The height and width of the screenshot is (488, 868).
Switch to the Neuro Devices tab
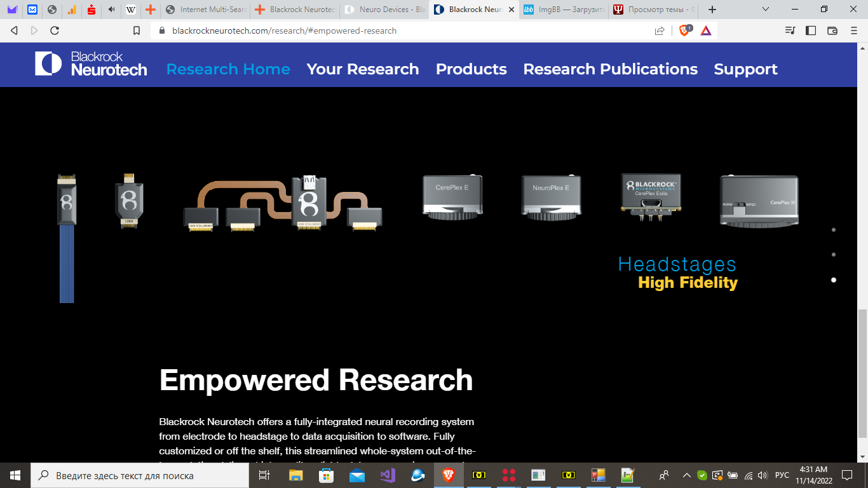tap(384, 10)
